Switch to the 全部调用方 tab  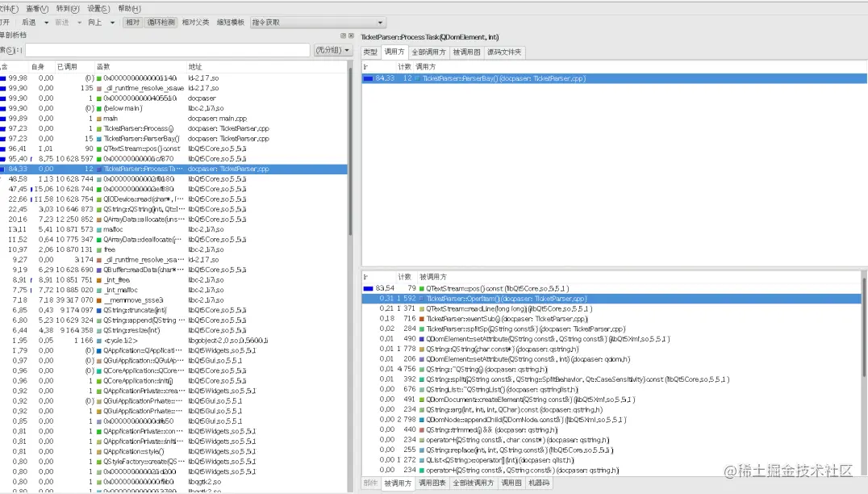tap(428, 52)
